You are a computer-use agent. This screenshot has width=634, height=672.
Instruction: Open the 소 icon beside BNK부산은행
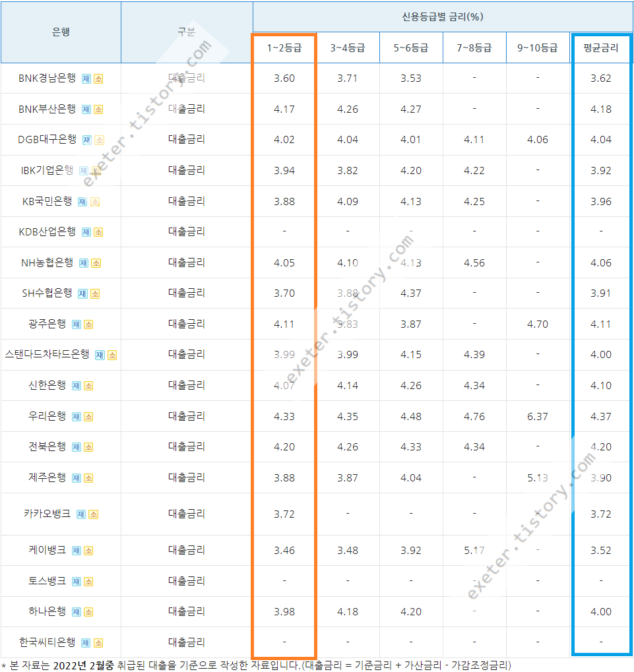[x=98, y=109]
